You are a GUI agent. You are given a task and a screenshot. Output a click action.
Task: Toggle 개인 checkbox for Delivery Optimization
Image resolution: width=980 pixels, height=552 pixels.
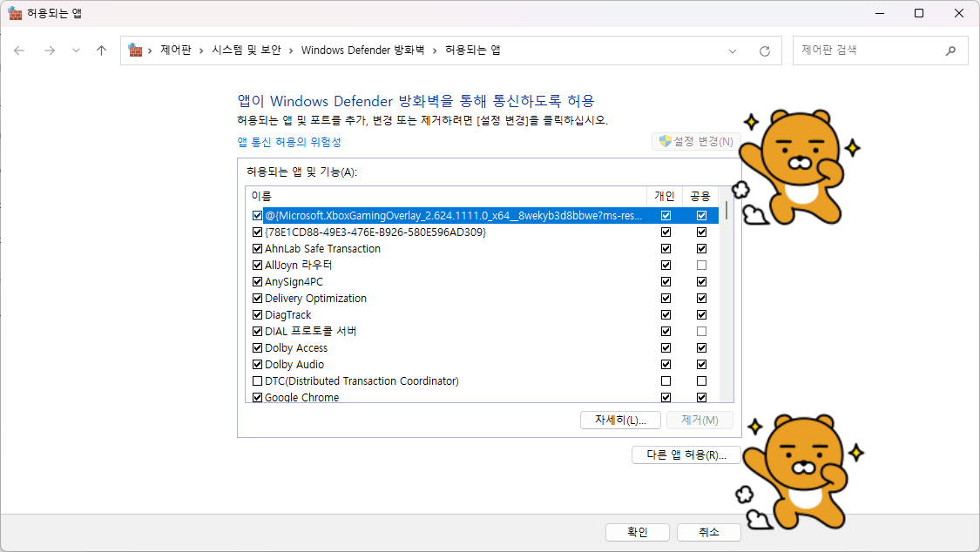point(666,299)
